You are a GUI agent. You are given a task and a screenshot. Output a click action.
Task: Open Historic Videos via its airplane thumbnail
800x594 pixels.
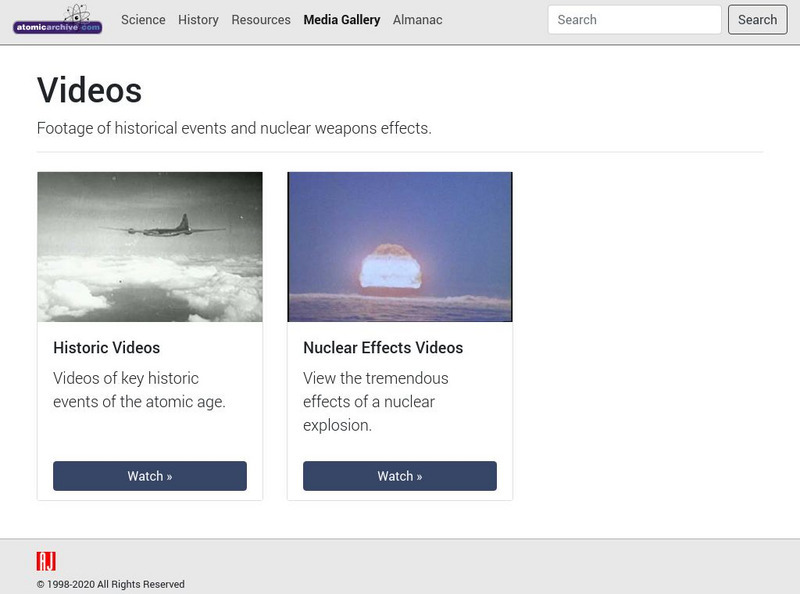149,246
